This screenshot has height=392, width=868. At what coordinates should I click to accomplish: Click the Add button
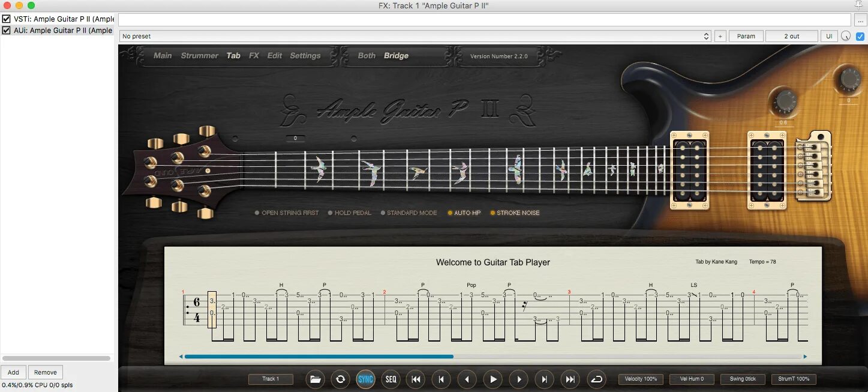click(x=13, y=372)
